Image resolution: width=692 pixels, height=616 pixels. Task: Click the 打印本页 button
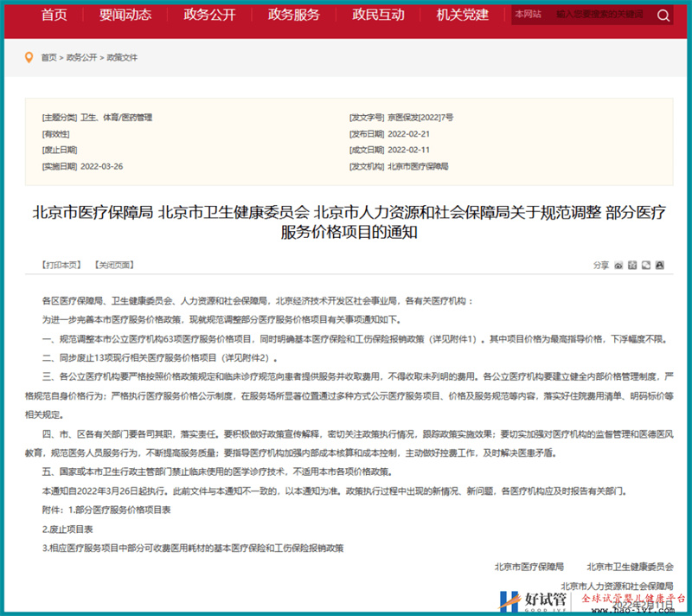tap(60, 265)
